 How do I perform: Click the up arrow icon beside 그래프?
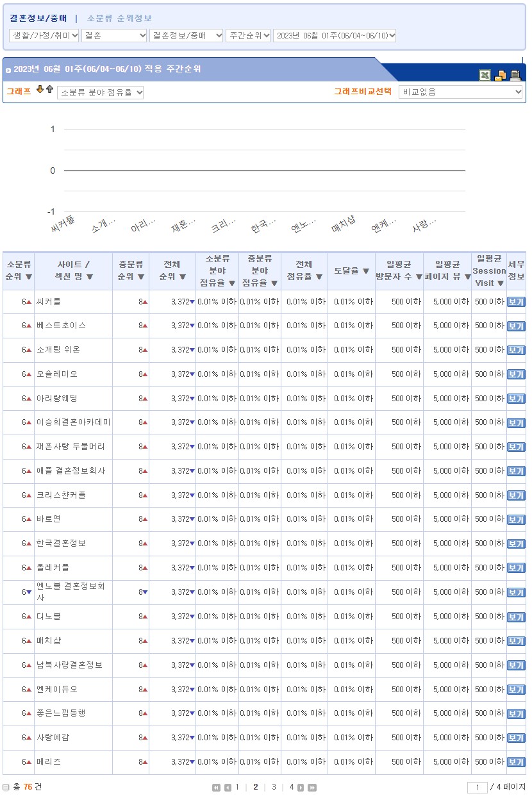(49, 90)
